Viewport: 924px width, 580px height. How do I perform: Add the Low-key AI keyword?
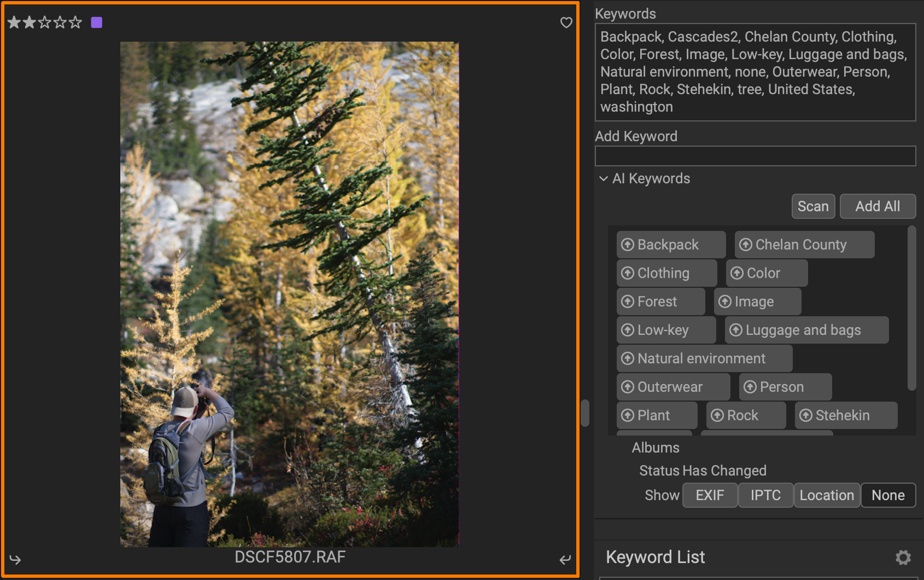pos(666,330)
